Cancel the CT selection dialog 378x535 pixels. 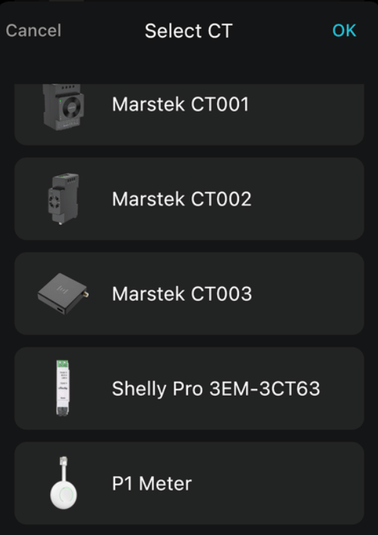coord(33,31)
